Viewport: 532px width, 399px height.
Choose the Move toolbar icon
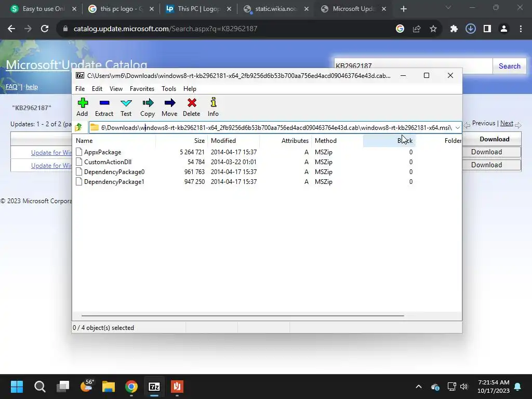[x=169, y=103]
